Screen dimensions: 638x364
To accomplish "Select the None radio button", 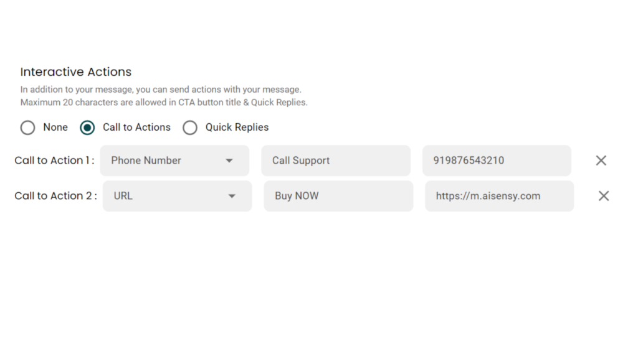I will click(x=27, y=128).
